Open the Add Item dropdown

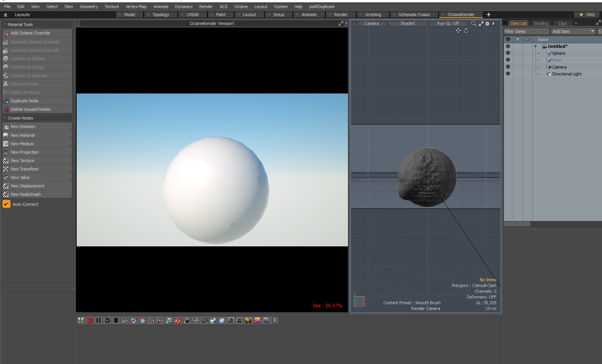click(x=573, y=31)
